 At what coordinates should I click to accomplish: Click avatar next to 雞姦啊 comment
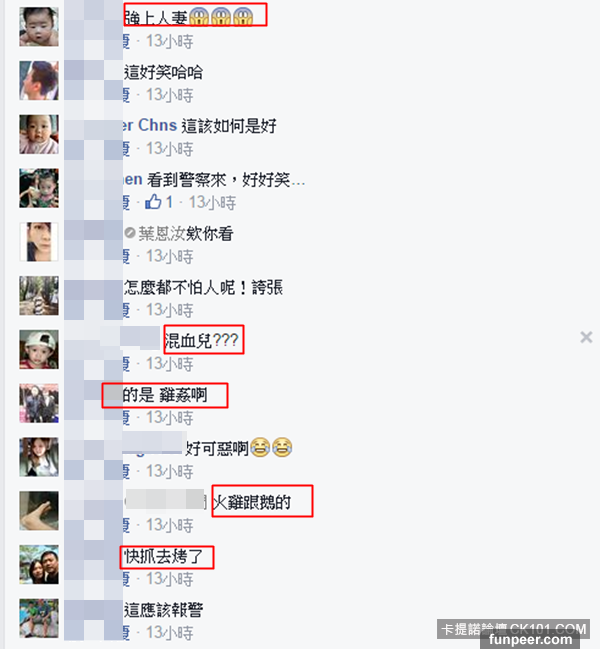39,403
